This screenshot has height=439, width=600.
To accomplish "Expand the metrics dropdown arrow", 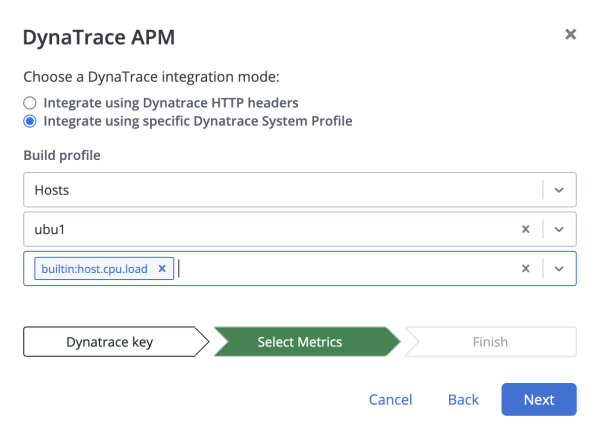I will point(559,269).
